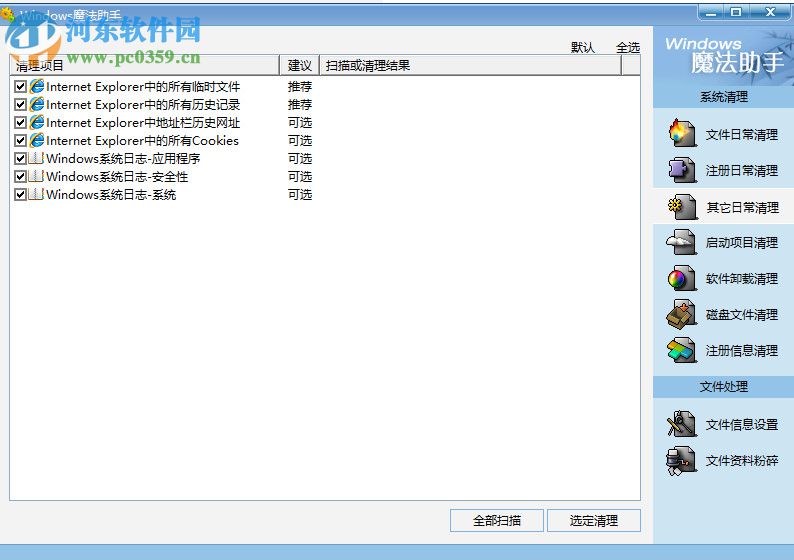
Task: Click the title bar app icon
Action: click(7, 13)
